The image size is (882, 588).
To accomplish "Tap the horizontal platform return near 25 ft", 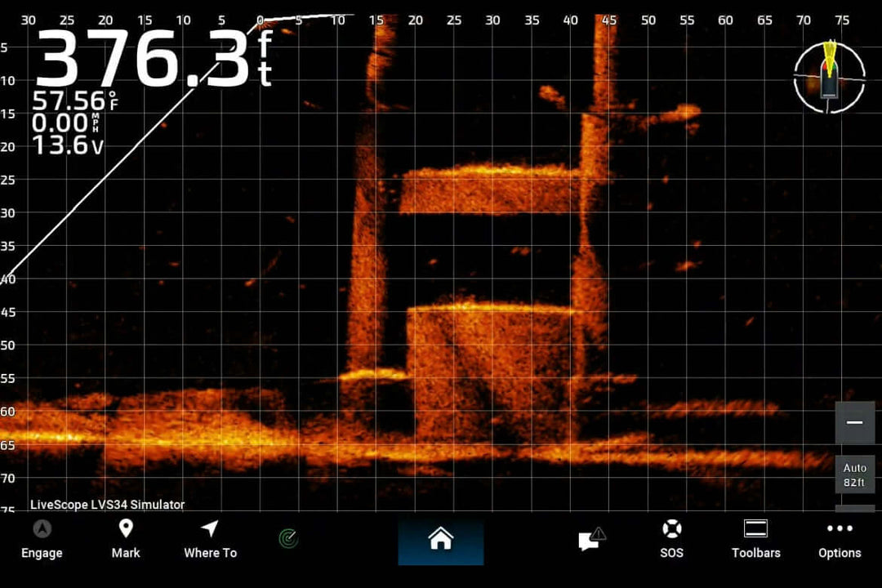I will (x=490, y=189).
